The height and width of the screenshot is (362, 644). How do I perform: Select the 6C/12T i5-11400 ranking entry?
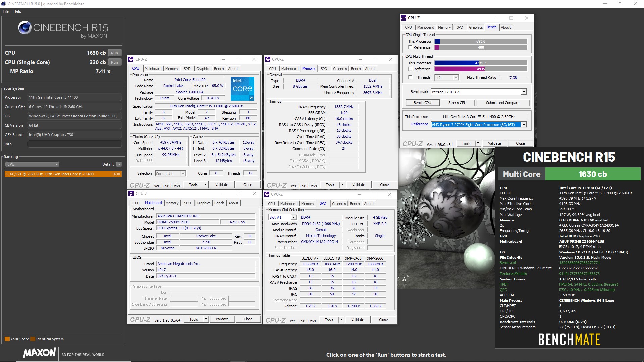(63, 174)
